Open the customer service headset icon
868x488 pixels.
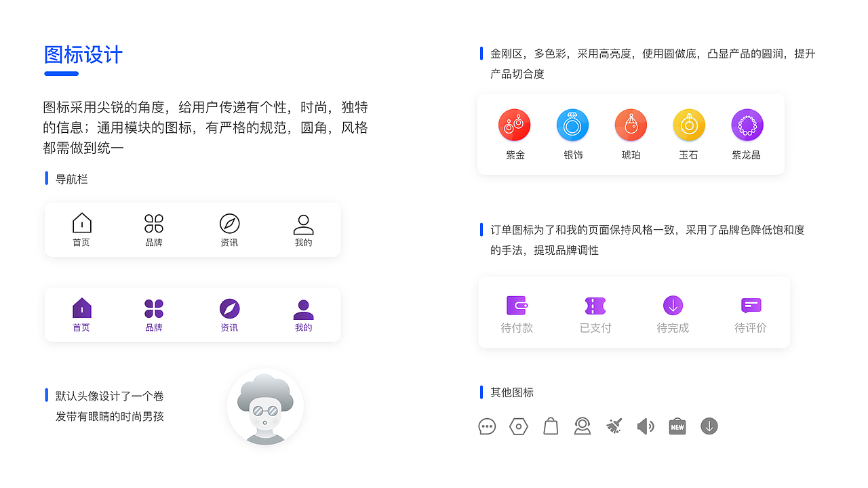click(582, 426)
